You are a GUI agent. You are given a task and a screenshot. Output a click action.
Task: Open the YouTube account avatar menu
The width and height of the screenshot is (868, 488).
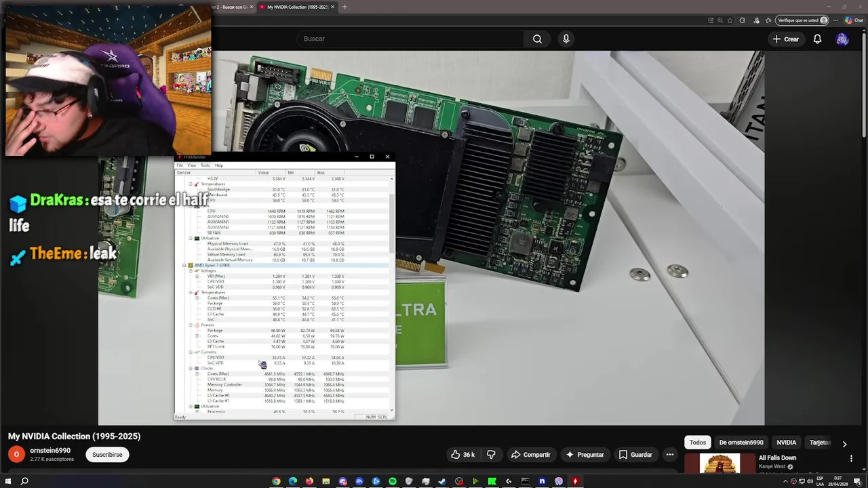(842, 39)
